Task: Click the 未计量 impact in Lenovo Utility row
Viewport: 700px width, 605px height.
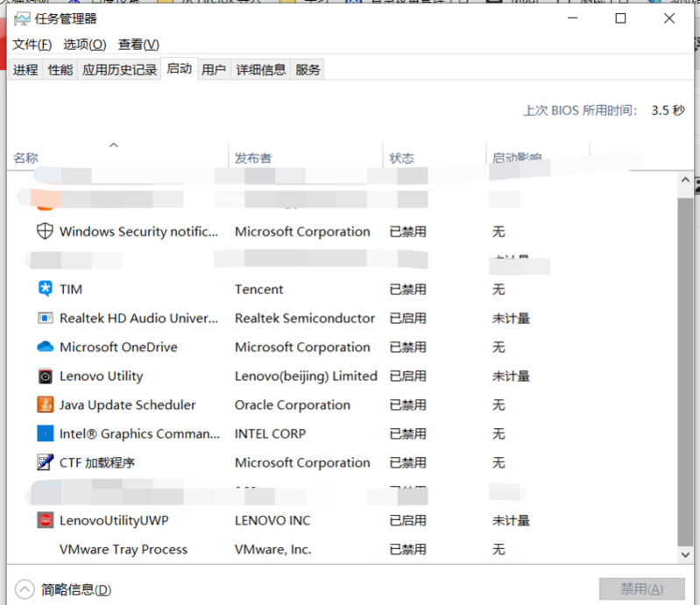Action: [511, 376]
